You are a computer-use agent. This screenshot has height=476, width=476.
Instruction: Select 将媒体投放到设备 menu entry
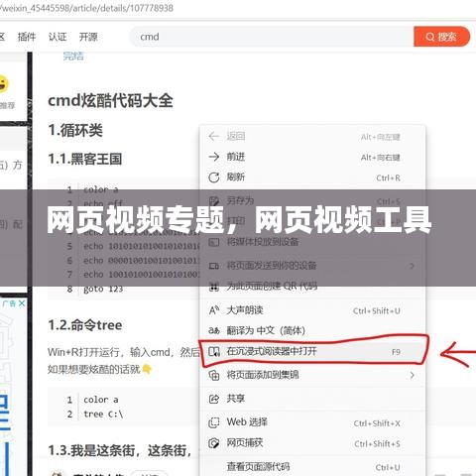[312, 242]
